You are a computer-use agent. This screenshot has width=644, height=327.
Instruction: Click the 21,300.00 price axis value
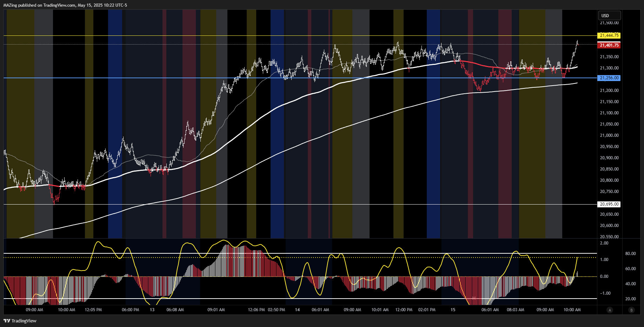(x=609, y=68)
